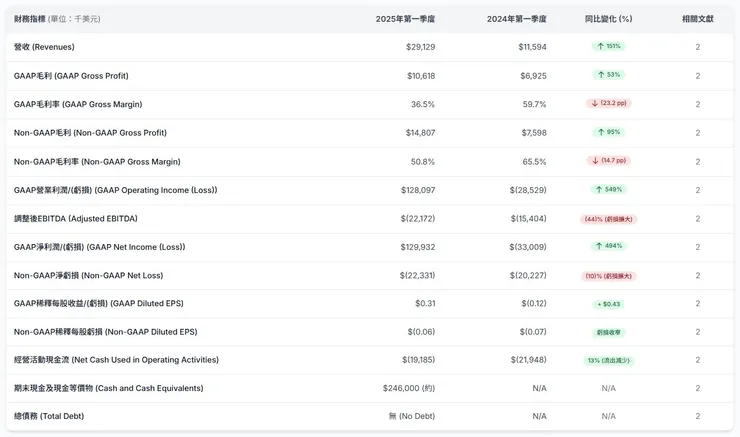Select the Cash and Cash Equivalents label

[x=108, y=388]
